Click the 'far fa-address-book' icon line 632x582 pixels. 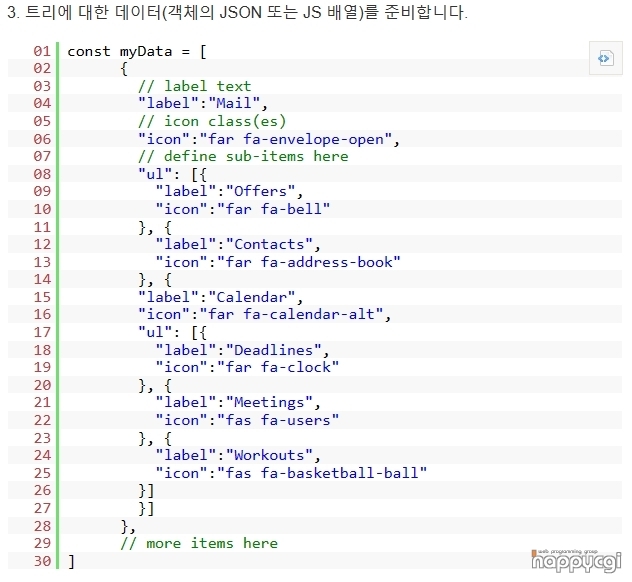point(278,262)
